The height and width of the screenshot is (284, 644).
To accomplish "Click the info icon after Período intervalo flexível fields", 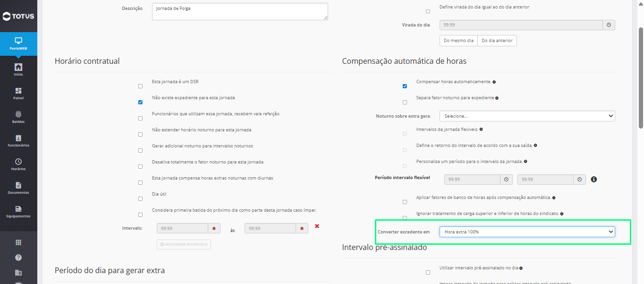I will (x=594, y=180).
